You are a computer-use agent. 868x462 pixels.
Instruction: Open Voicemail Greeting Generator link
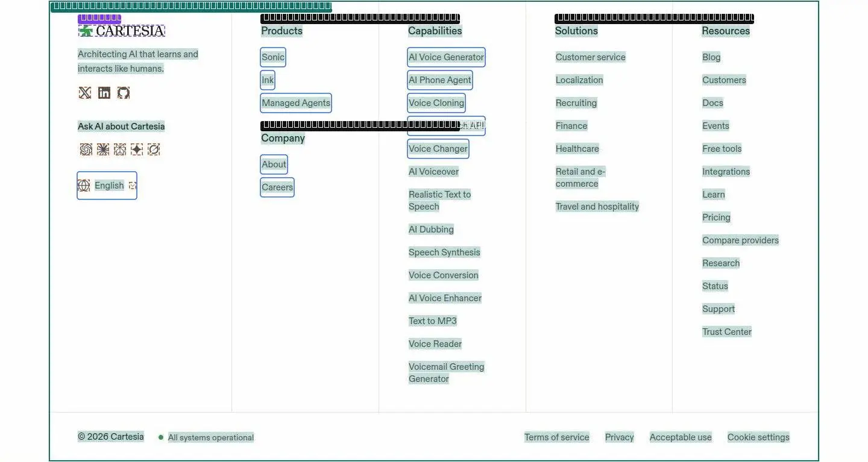[447, 373]
